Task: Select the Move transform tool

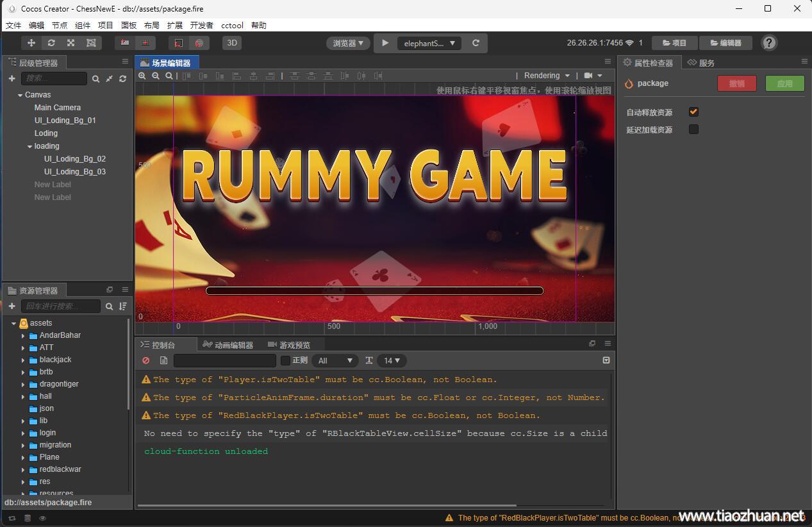Action: coord(31,43)
